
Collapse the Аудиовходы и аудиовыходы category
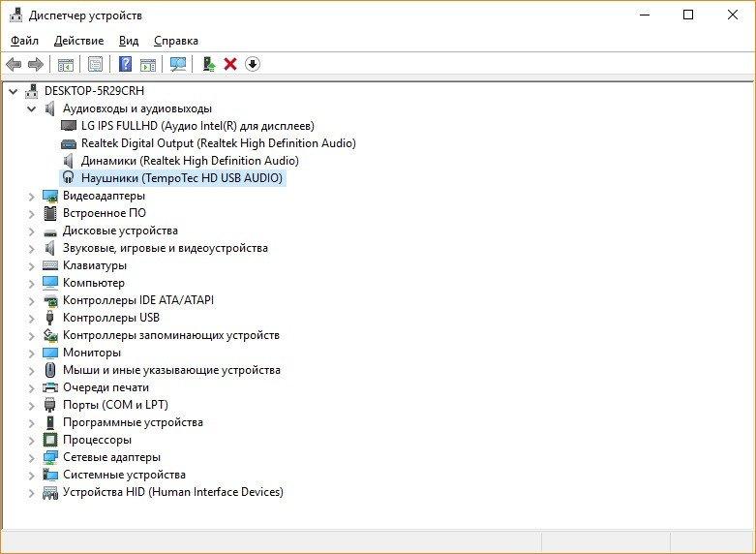pyautogui.click(x=32, y=108)
